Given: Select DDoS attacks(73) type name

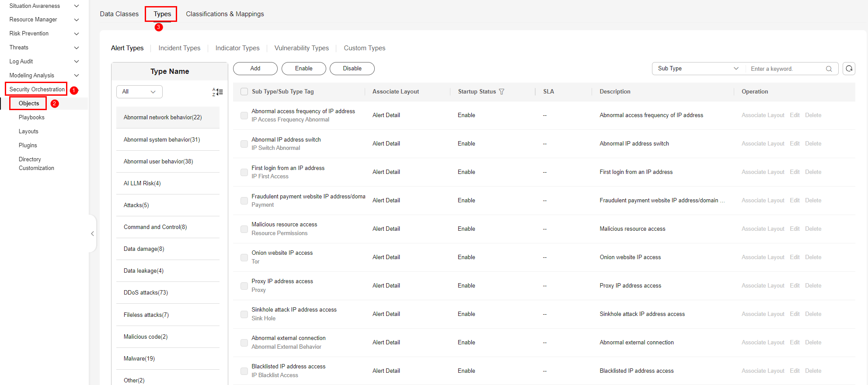Looking at the screenshot, I should tap(146, 293).
